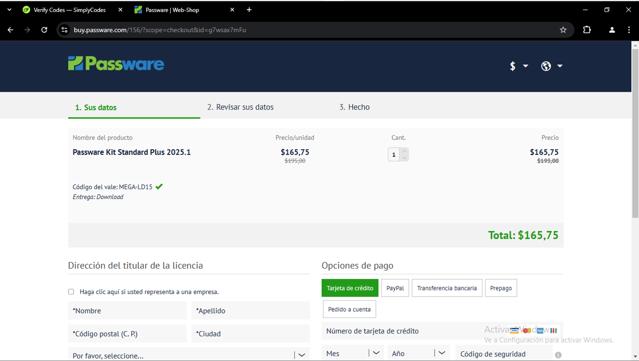Minimize the browser window

coord(585,10)
